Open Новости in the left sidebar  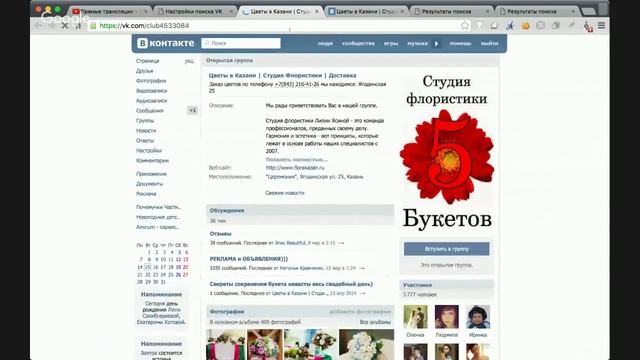[x=146, y=131]
